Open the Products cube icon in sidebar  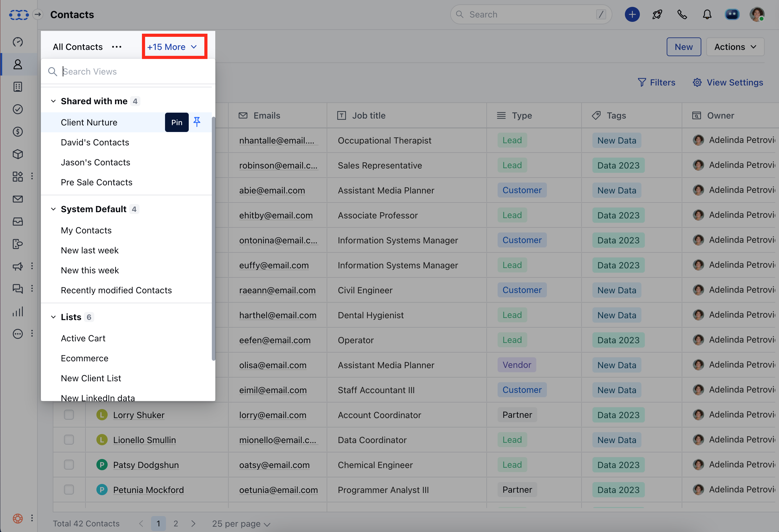pyautogui.click(x=18, y=154)
